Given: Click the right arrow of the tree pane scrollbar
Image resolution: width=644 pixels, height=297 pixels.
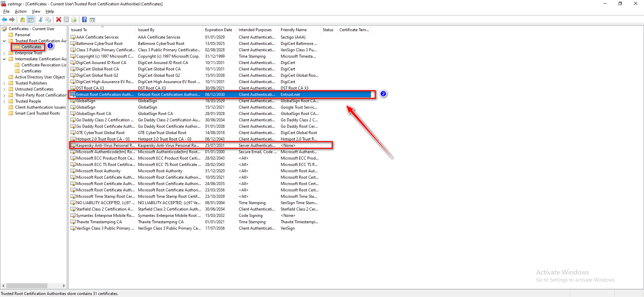Looking at the screenshot, I should click(x=64, y=286).
